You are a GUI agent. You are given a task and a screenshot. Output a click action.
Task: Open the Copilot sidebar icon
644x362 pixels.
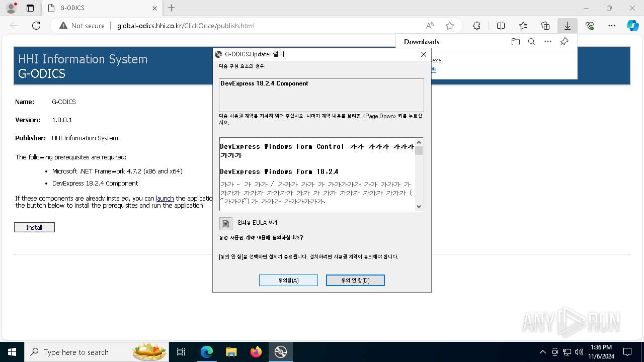pyautogui.click(x=632, y=26)
